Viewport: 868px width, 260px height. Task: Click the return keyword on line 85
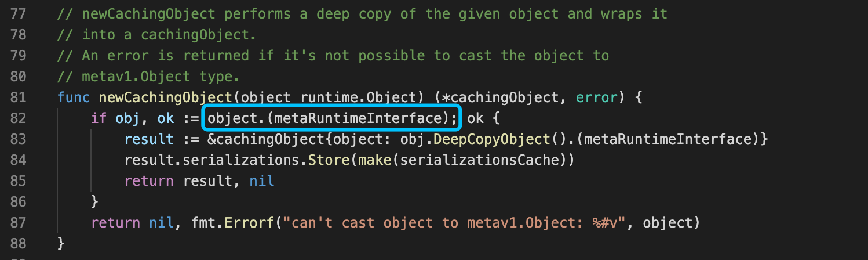click(149, 181)
